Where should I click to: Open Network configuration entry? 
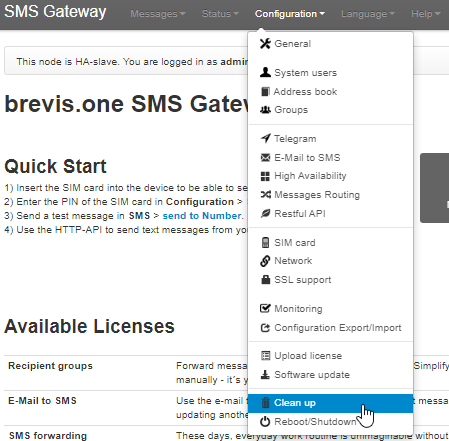pos(331,261)
